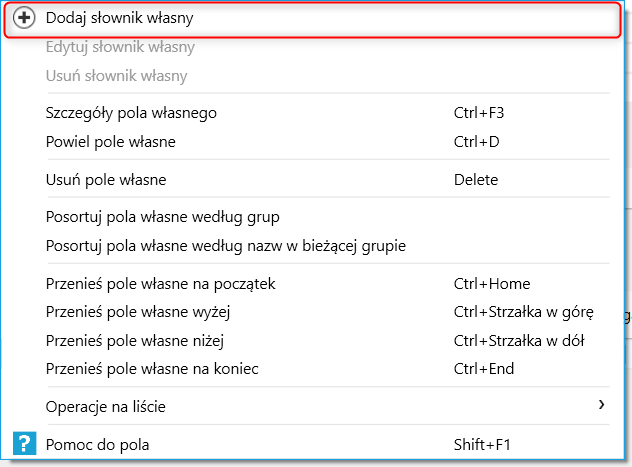Sort with Posortuj pola własne według grup
This screenshot has width=632, height=467.
point(163,217)
